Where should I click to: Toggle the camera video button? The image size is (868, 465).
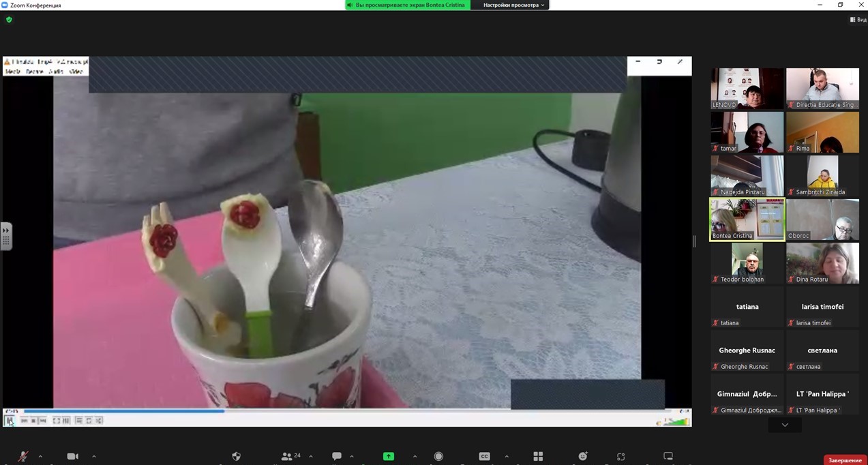coord(72,456)
